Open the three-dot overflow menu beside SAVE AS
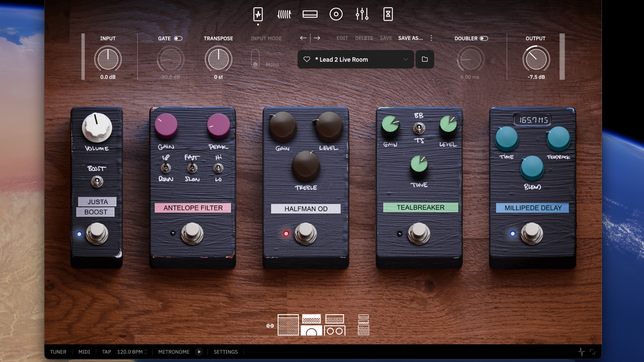 (431, 38)
